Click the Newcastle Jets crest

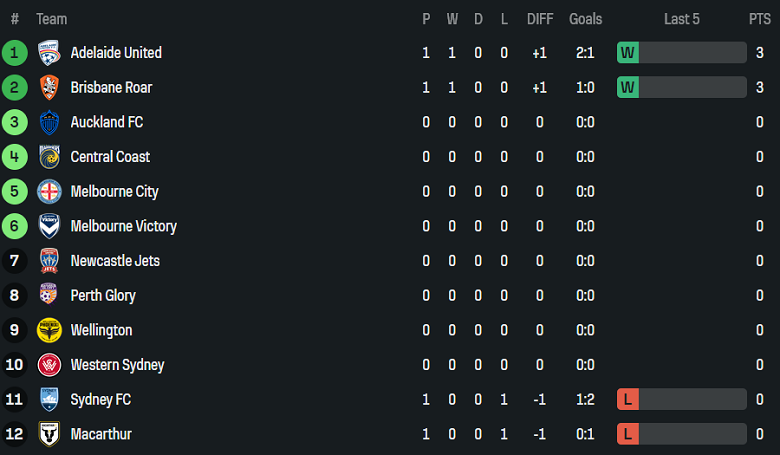click(49, 261)
